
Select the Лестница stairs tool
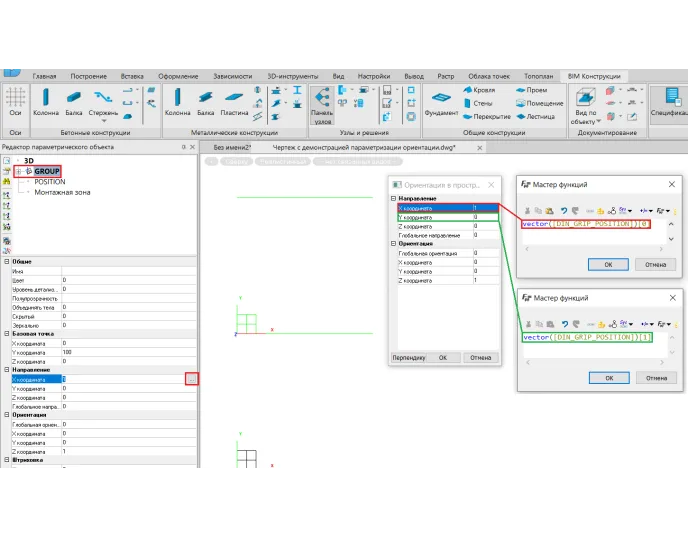coord(535,117)
